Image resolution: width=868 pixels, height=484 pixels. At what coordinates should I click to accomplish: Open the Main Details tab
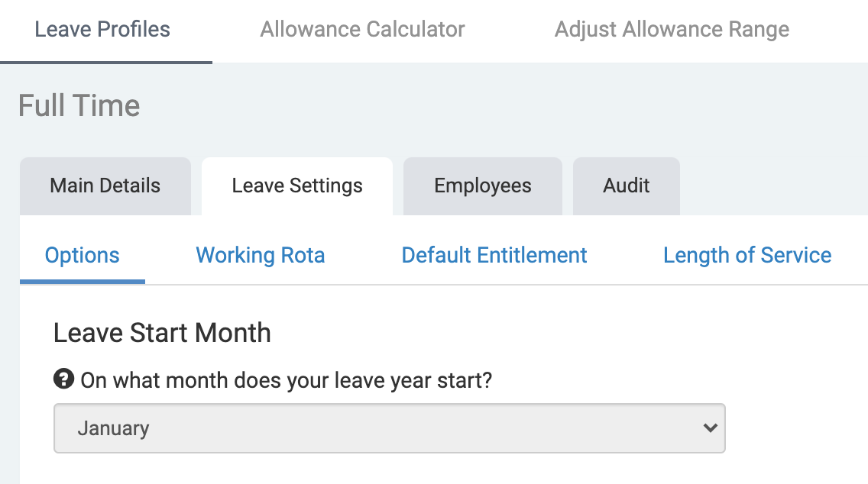[105, 186]
